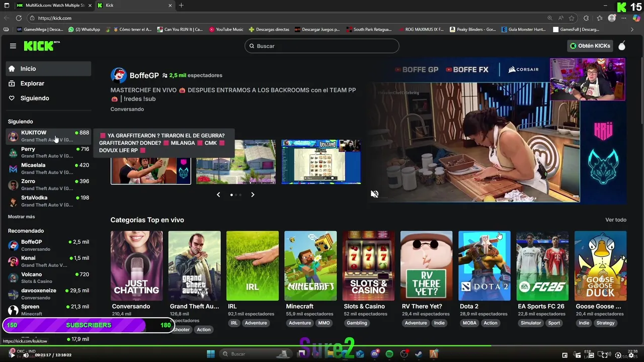The image size is (644, 362).
Task: Open the Slots & Casino category card
Action: point(368,265)
